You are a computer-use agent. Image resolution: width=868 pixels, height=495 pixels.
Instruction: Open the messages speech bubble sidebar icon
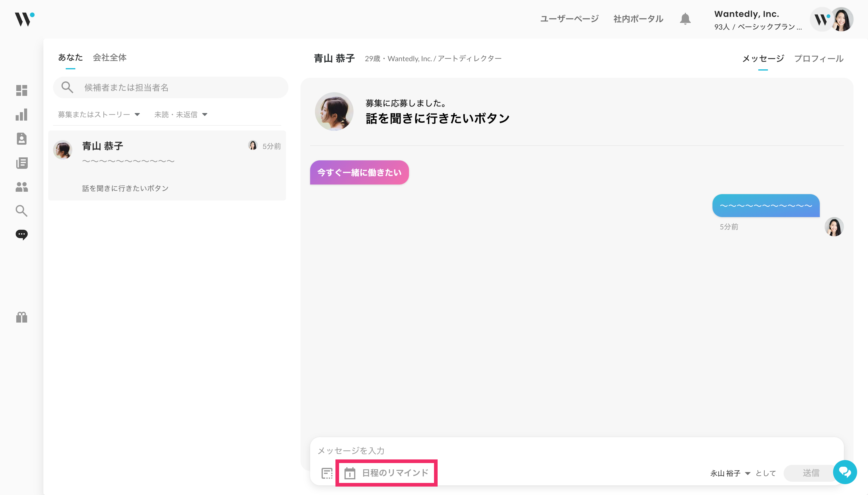coord(21,235)
